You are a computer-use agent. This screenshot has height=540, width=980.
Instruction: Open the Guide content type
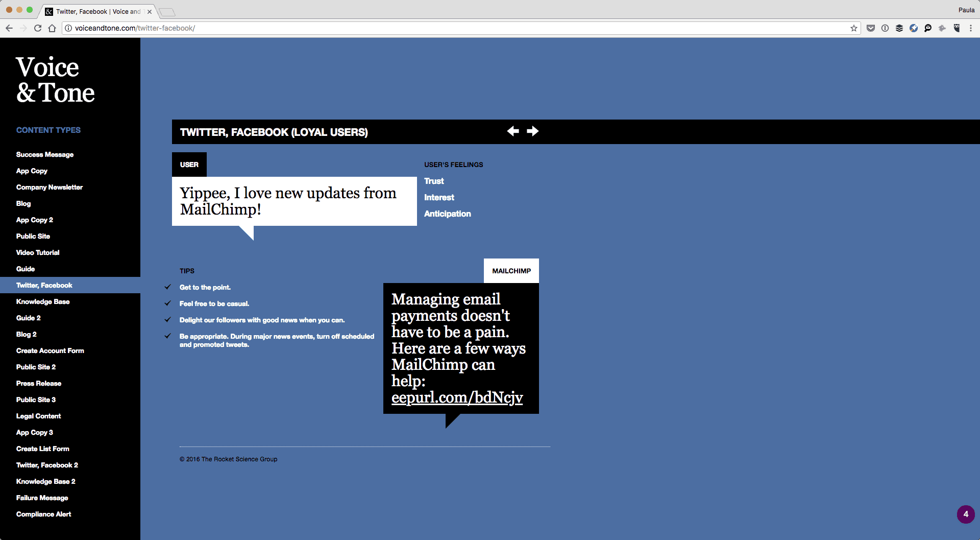[26, 269]
